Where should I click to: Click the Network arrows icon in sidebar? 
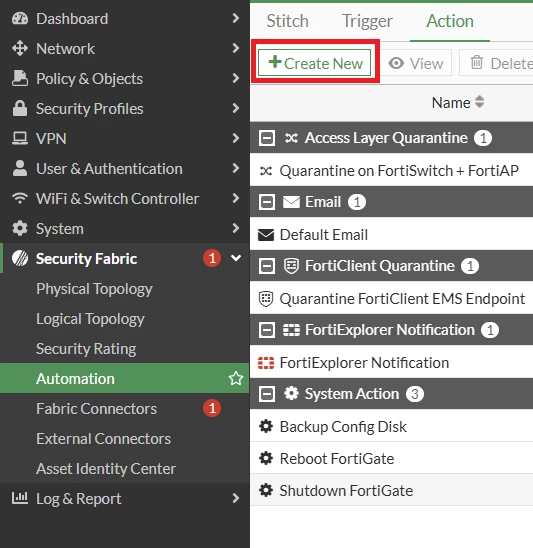pyautogui.click(x=20, y=49)
